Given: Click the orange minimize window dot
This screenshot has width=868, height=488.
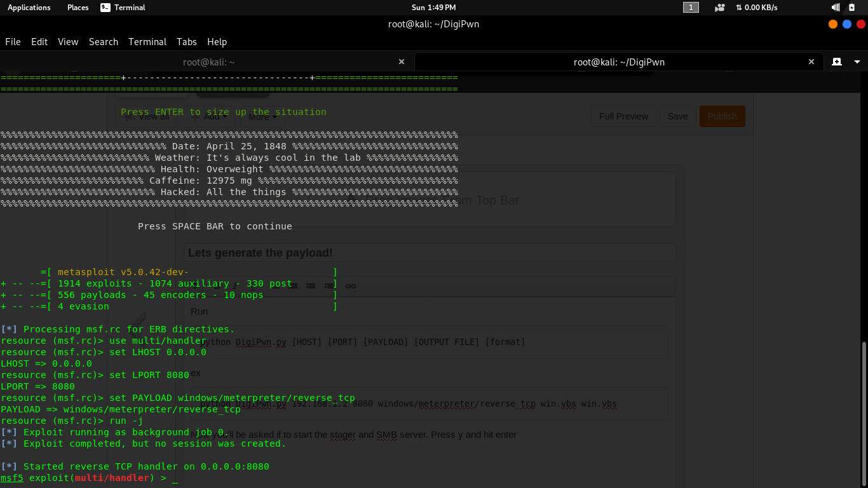Looking at the screenshot, I should point(833,24).
